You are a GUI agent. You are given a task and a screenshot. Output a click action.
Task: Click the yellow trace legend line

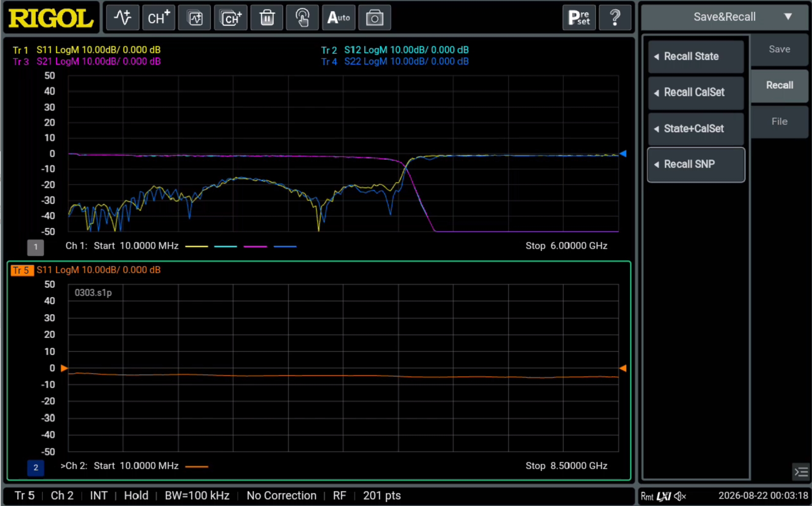pos(197,246)
